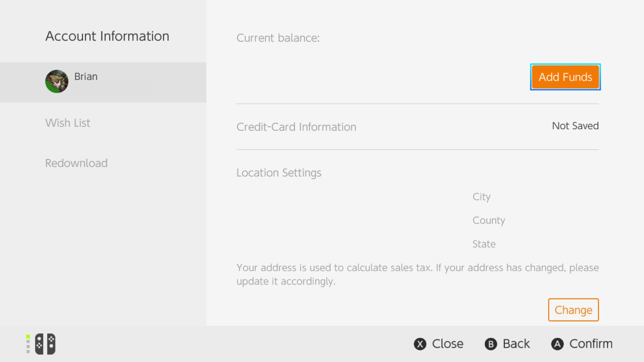644x362 pixels.
Task: Click the County location field
Action: point(489,221)
